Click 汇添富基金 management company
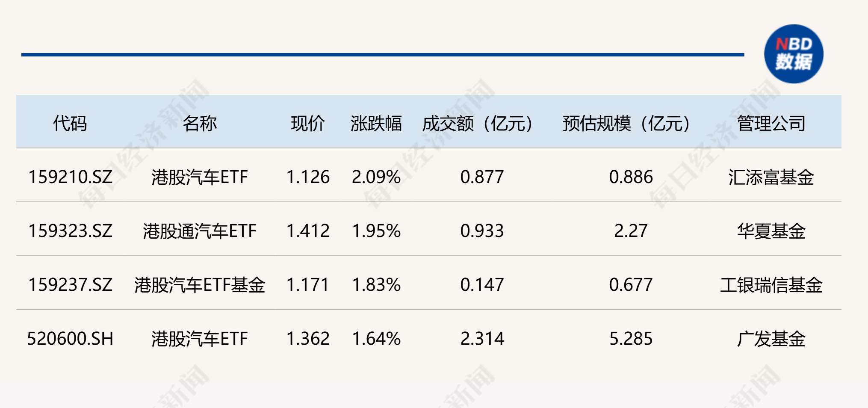868x408 pixels. pos(771,177)
